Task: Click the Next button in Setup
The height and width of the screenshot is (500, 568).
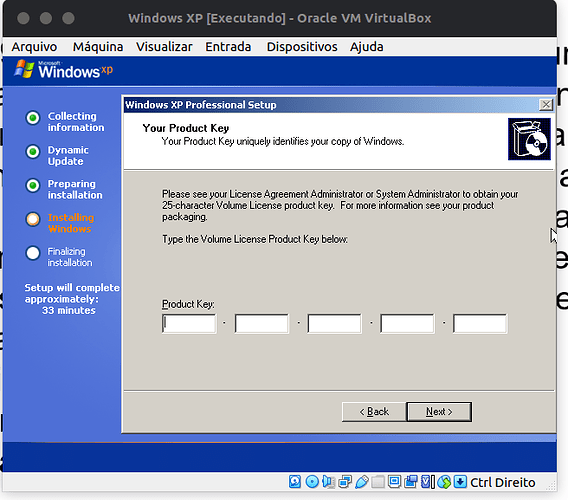Action: click(439, 412)
